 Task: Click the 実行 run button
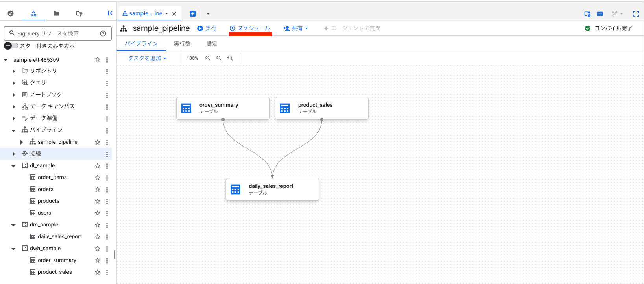[207, 28]
